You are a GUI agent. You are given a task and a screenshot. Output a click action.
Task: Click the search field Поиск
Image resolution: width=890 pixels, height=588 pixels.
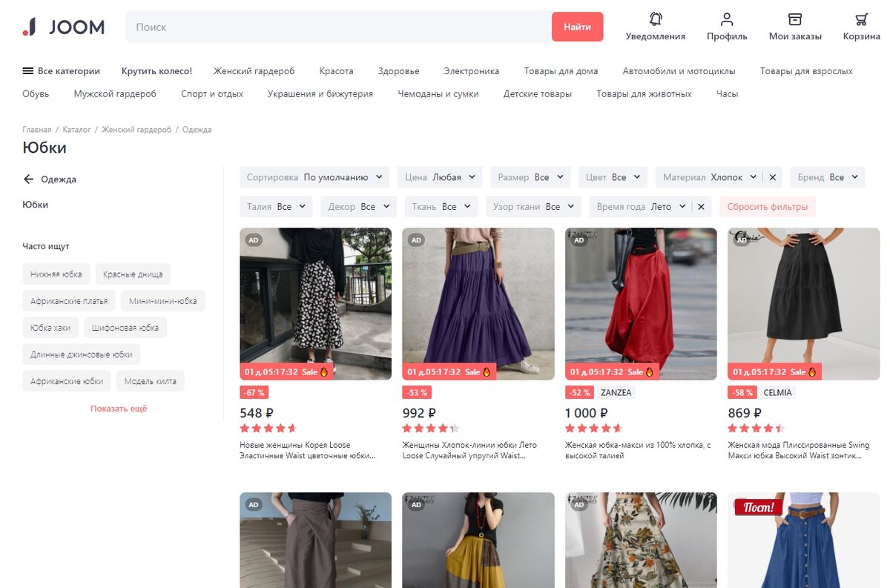pyautogui.click(x=339, y=27)
